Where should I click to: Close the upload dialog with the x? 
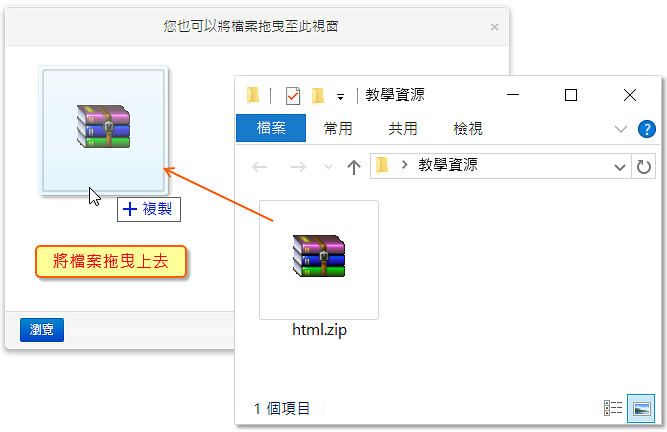494,27
